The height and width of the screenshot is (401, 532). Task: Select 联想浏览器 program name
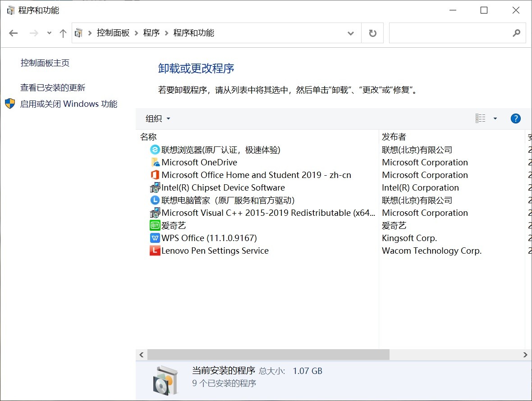tap(221, 150)
